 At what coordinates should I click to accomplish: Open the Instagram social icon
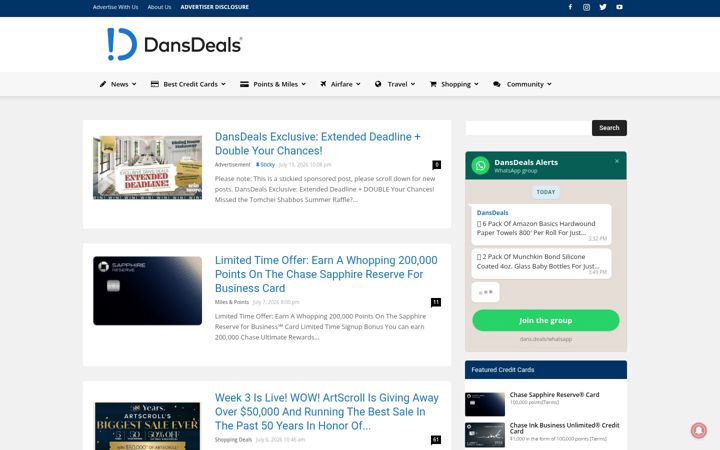click(x=586, y=7)
